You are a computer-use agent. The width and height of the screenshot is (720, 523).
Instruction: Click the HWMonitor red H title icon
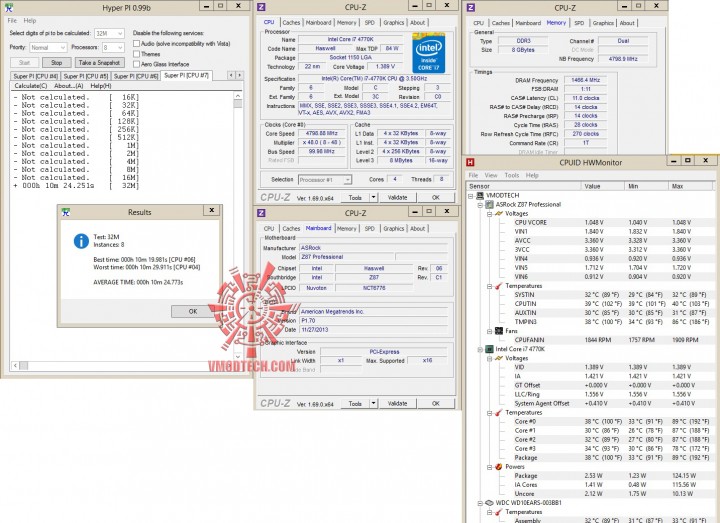coord(470,162)
